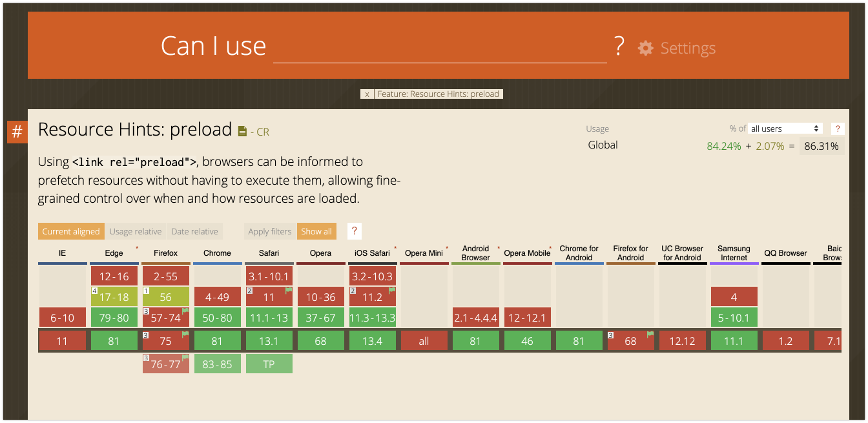868x423 pixels.
Task: Click the help question mark next to Show all
Action: [x=353, y=231]
